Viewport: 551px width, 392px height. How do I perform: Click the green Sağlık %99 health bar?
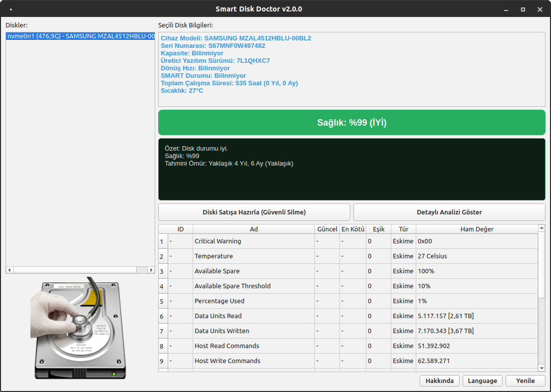(x=351, y=123)
